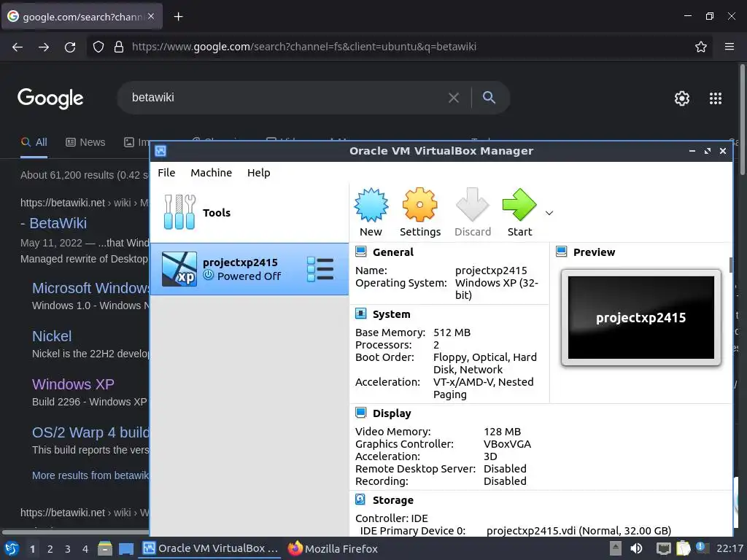This screenshot has height=560, width=747.
Task: Go forward in Firefox
Action: pos(44,47)
